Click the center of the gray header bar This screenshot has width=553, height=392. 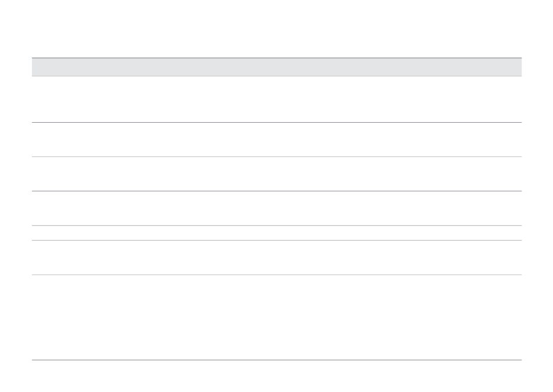pos(276,67)
